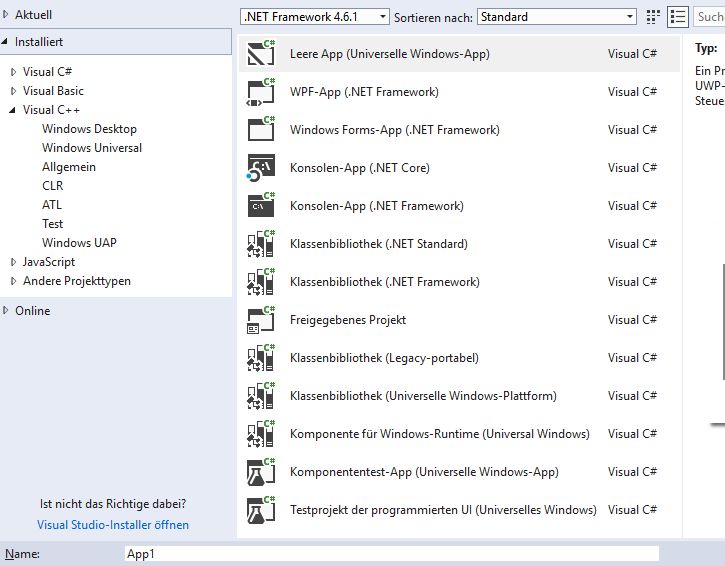Click the Konsolen-App (.NET Core) icon
Image resolution: width=725 pixels, height=566 pixels.
pos(261,167)
